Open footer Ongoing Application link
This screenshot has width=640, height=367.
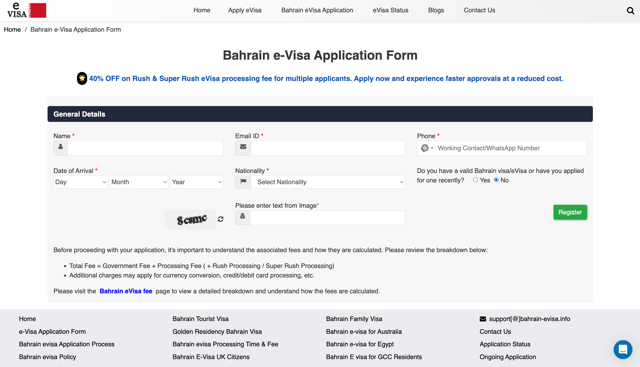[x=508, y=357]
